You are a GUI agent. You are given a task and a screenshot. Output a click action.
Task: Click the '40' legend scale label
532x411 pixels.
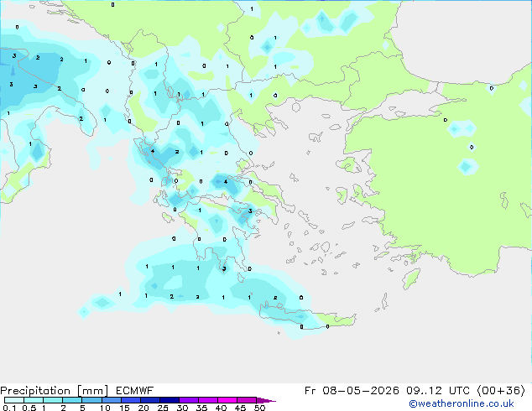coord(221,408)
